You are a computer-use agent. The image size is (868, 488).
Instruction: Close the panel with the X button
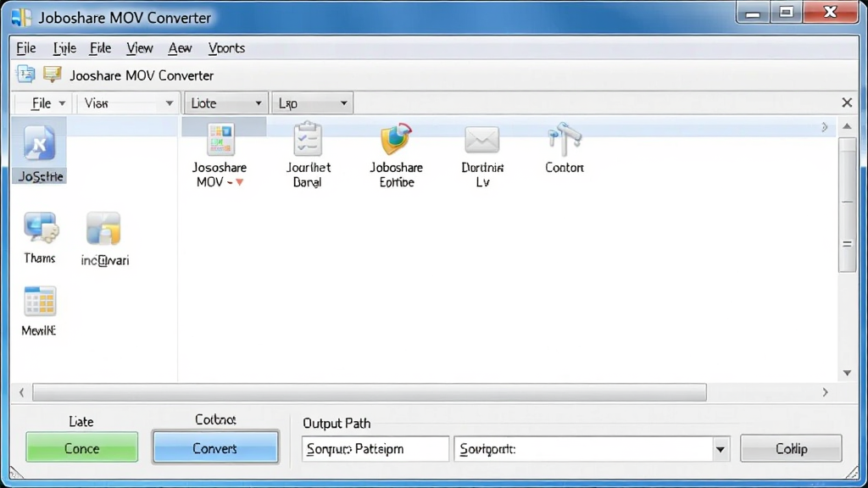coord(847,103)
